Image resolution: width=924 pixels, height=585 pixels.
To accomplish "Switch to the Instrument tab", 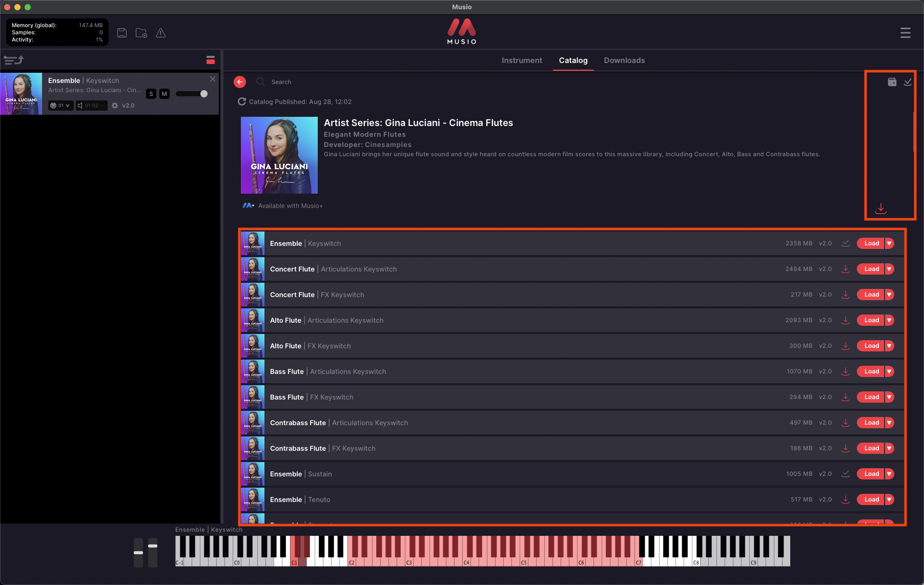I will (x=522, y=60).
